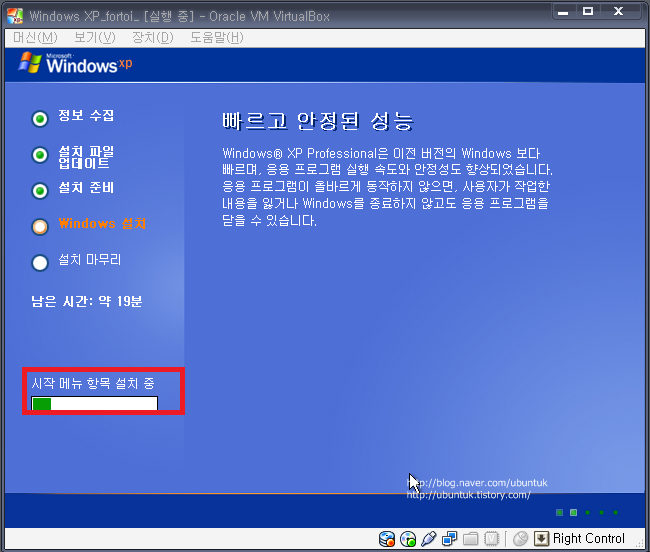Open the 머신(M) menu

pos(35,38)
